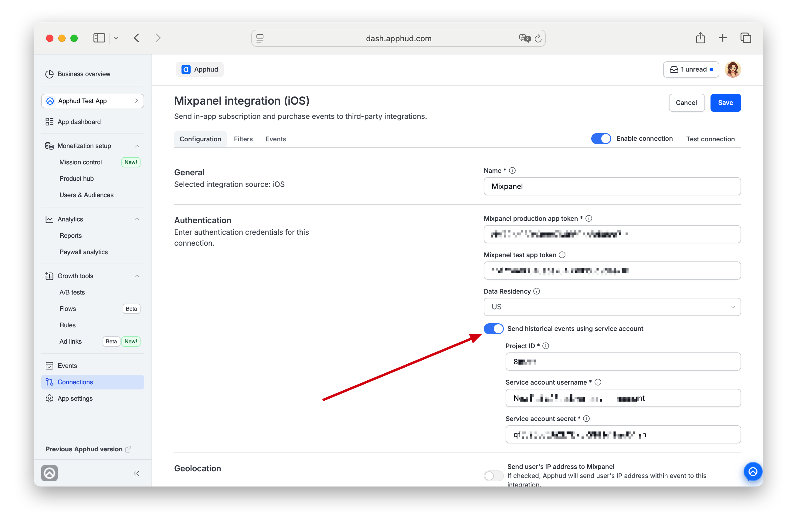Click the Service account secret field

(623, 434)
